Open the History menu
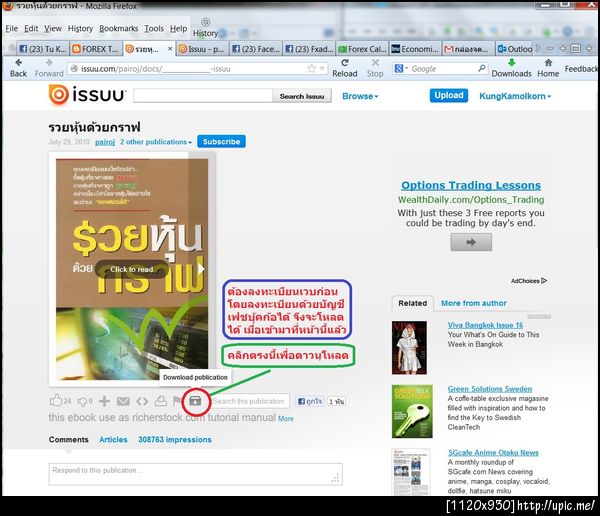600x516 pixels. (x=80, y=29)
